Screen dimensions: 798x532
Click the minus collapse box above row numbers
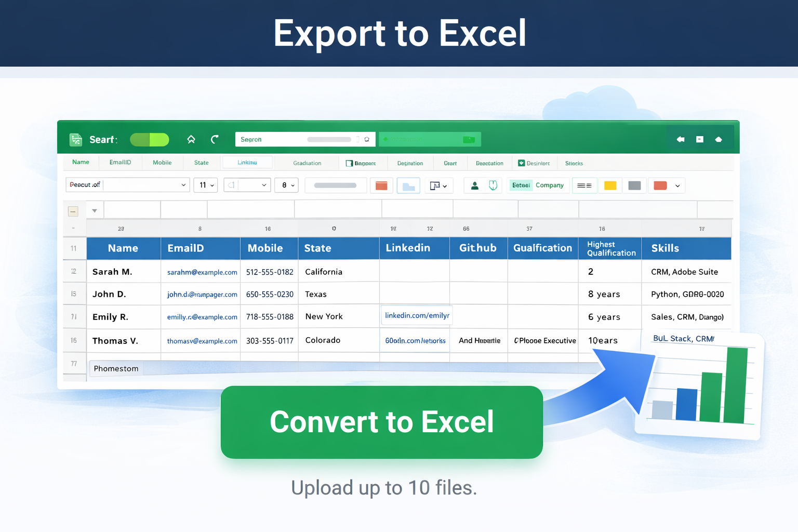[x=73, y=211]
